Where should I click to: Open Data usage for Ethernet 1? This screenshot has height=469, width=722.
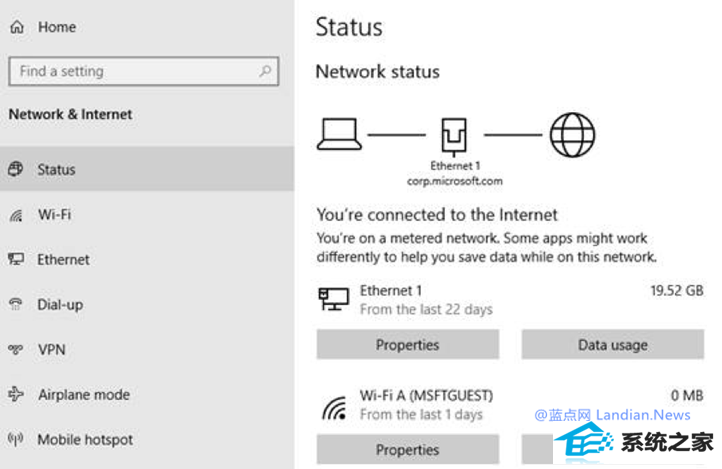coord(612,344)
